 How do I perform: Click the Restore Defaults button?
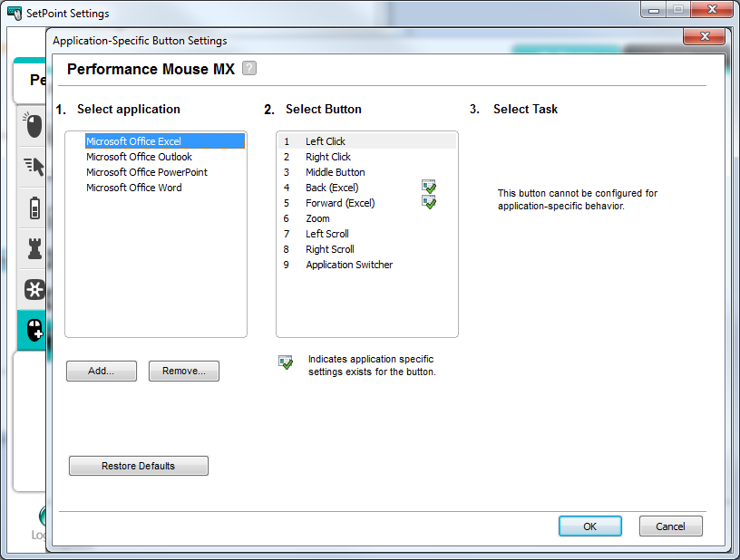point(138,466)
